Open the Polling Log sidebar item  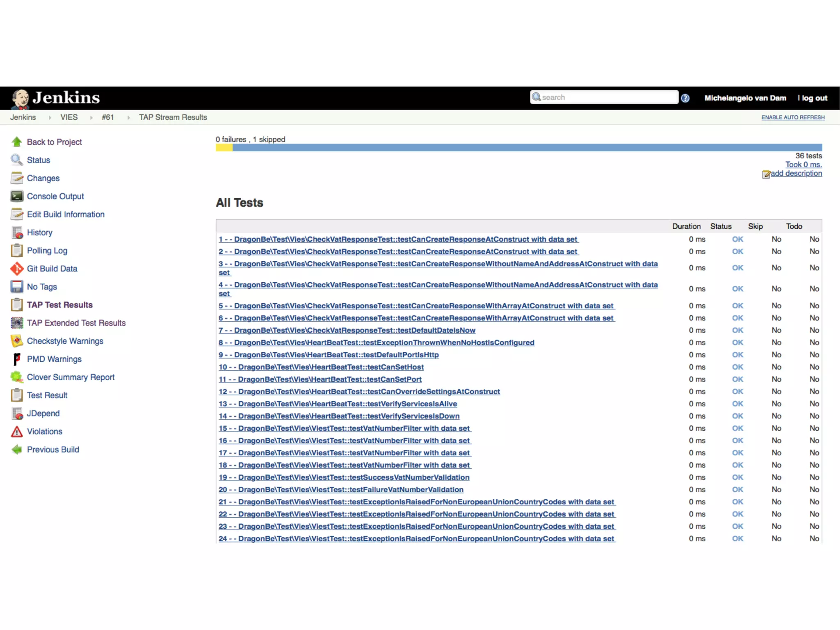[47, 251]
